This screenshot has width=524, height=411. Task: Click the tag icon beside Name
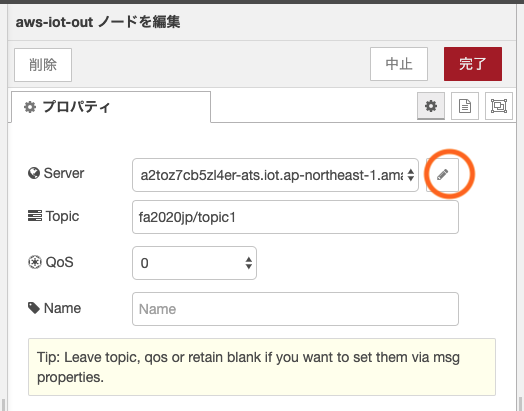pos(34,308)
